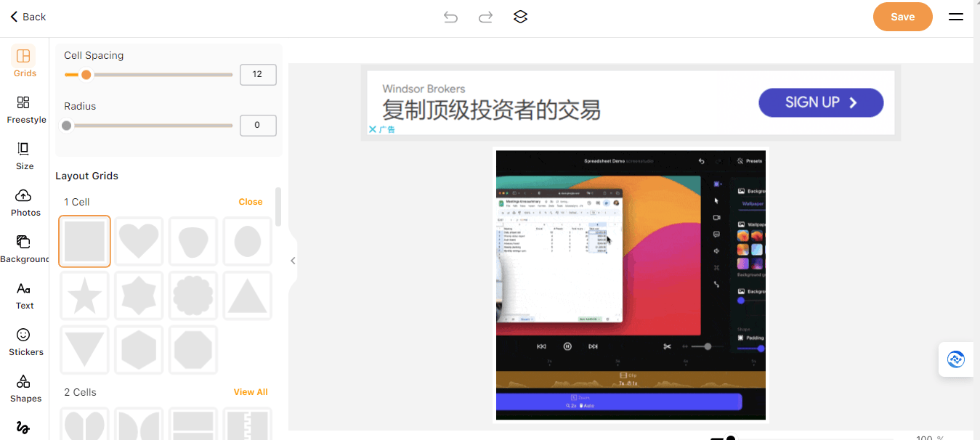Open the Stickers panel
The width and height of the screenshot is (980, 440).
coord(24,342)
